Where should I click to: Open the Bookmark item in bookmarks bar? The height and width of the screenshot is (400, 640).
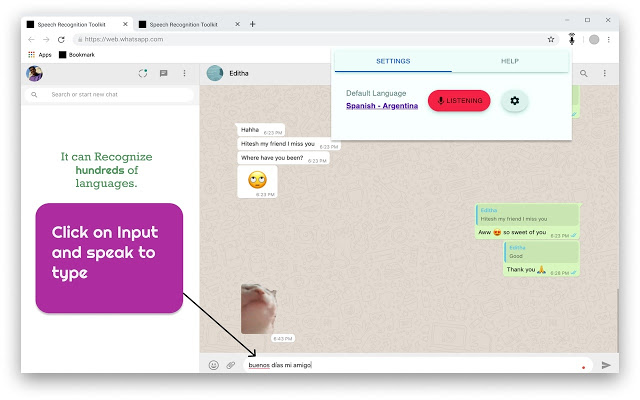click(x=77, y=55)
